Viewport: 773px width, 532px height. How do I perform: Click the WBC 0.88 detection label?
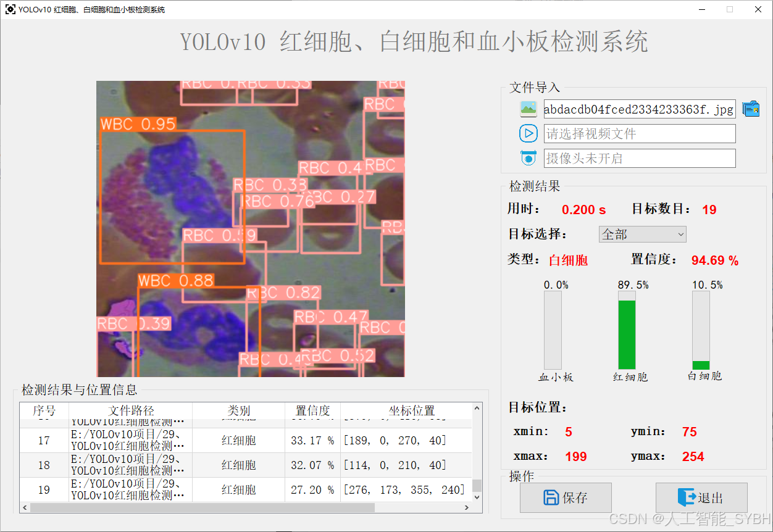(x=176, y=281)
